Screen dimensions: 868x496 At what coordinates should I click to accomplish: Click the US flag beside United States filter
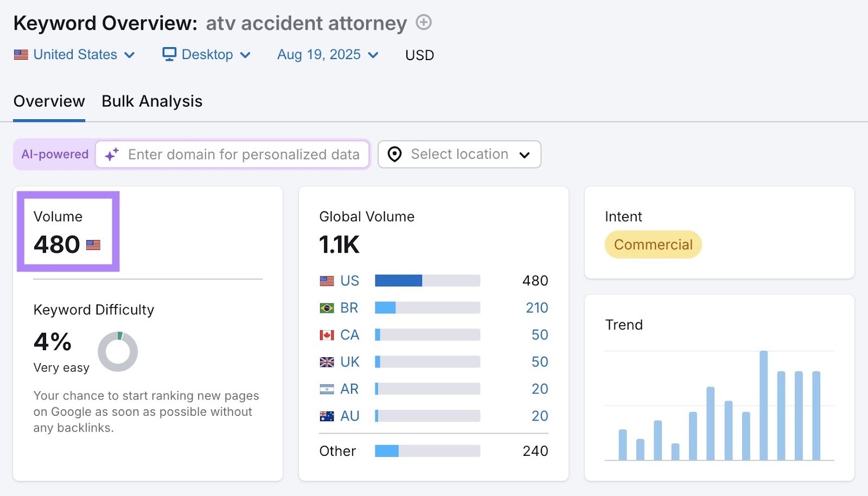(20, 54)
